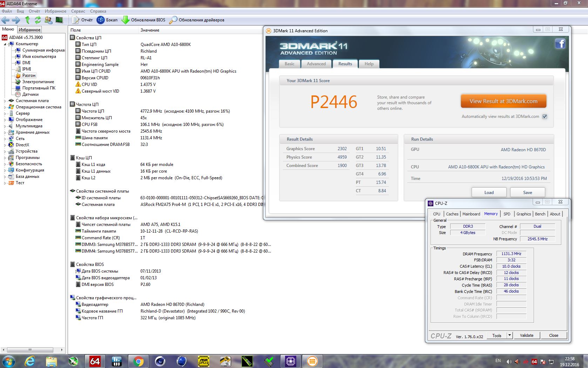Click the Tools button in CPU-Z
Viewport: 588px width, 368px height.
496,335
